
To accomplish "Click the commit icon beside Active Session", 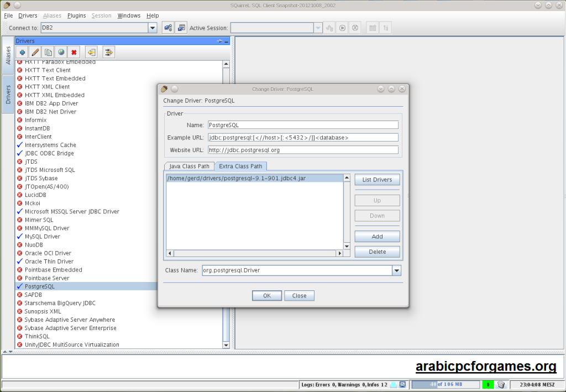I will [329, 28].
